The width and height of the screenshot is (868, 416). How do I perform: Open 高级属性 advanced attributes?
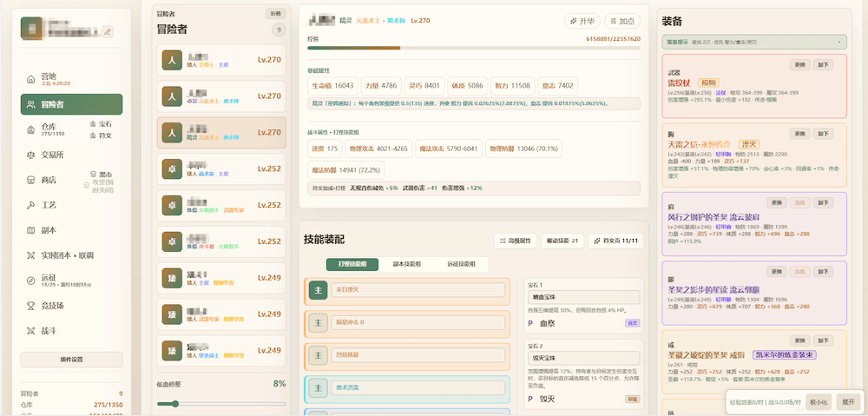(x=516, y=241)
